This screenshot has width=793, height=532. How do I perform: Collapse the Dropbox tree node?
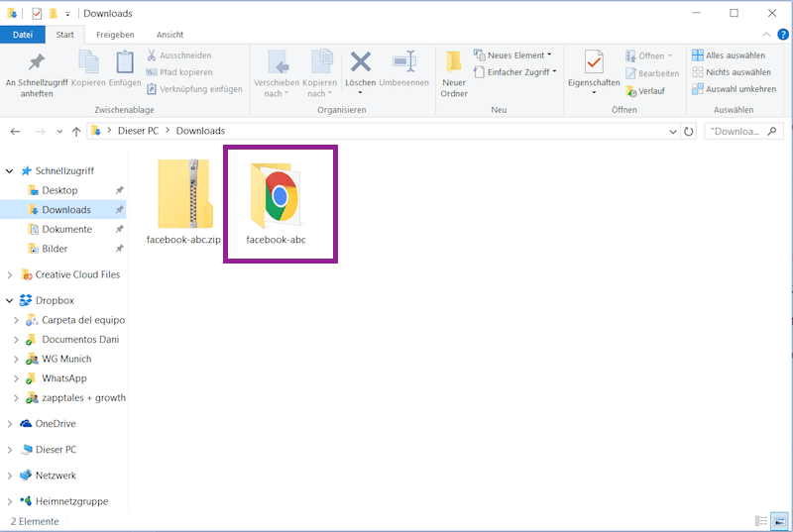(x=9, y=300)
